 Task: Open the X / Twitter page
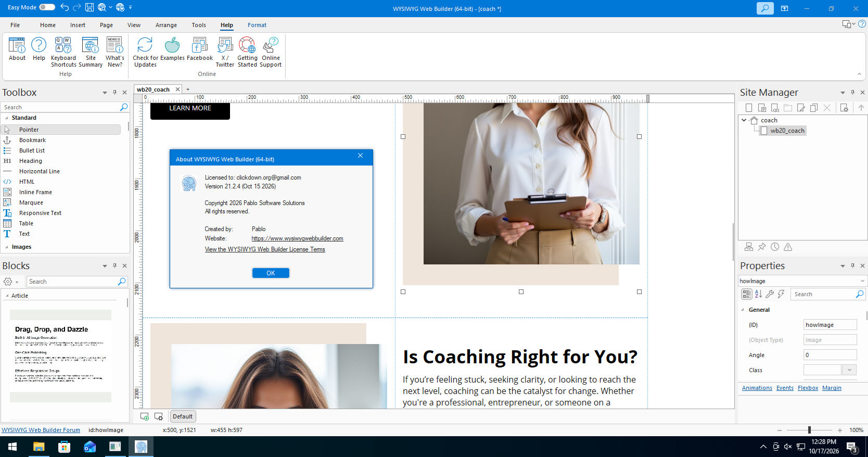coord(225,52)
